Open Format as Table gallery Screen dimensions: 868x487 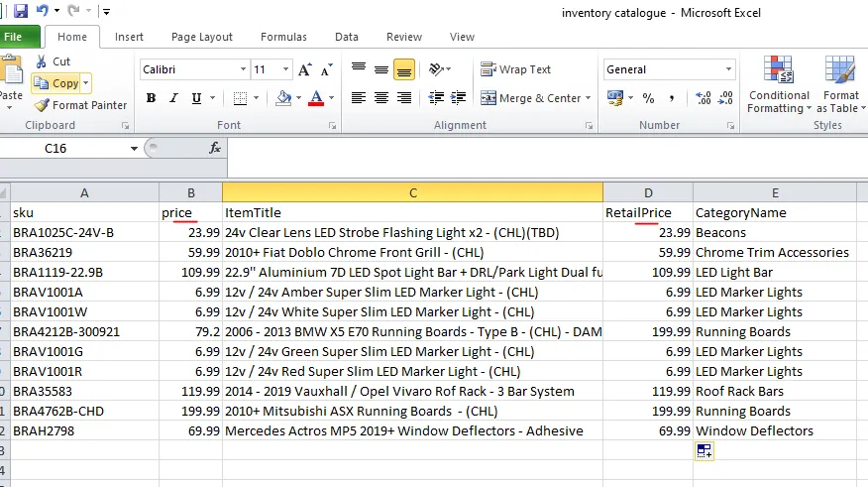coord(840,84)
